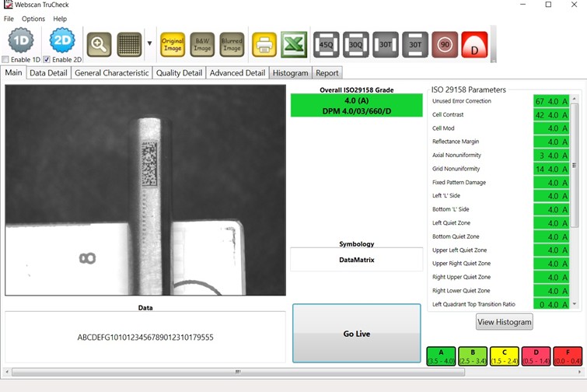Select the 30Q lighting option
Image resolution: width=587 pixels, height=392 pixels.
pyautogui.click(x=356, y=44)
